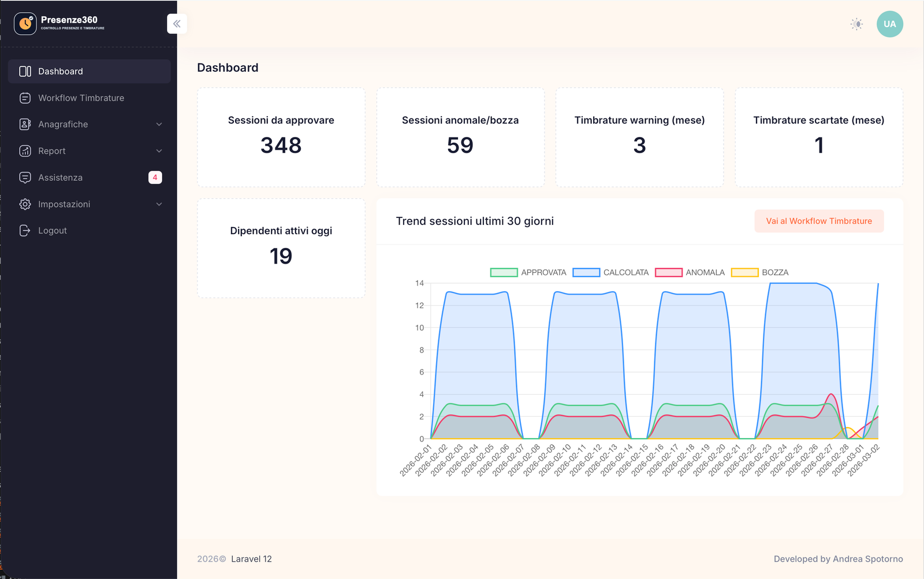Click the Anagrafiche contacts icon
The height and width of the screenshot is (579, 924).
pos(25,124)
